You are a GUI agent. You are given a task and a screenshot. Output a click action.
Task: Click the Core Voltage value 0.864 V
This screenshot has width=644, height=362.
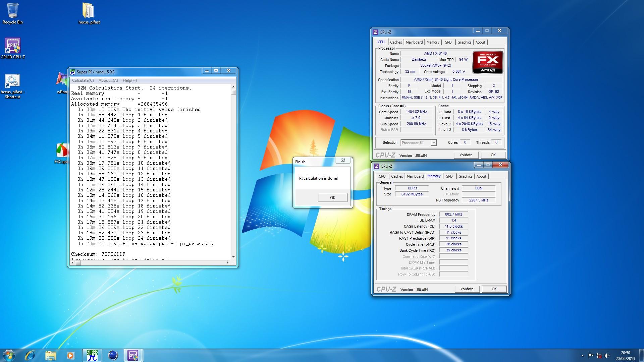[459, 72]
